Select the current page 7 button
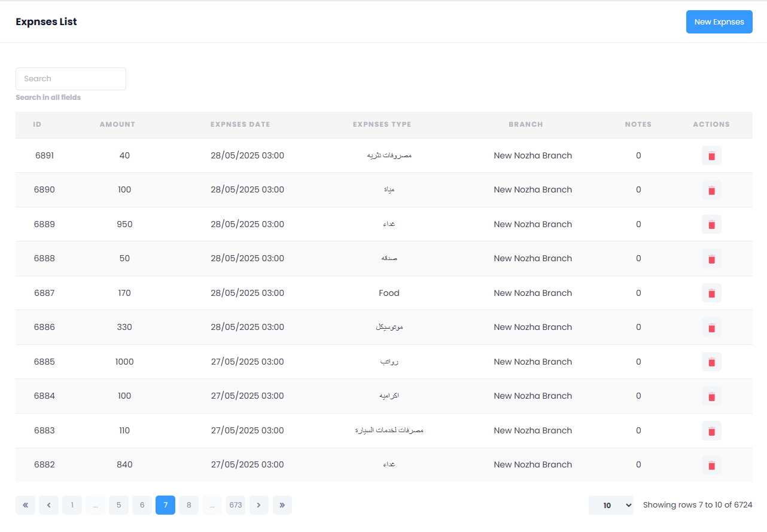767x532 pixels. (x=165, y=505)
